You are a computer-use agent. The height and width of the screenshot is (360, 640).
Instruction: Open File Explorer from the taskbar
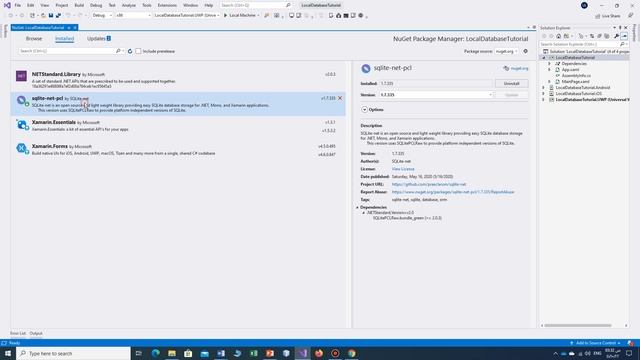[x=172, y=353]
